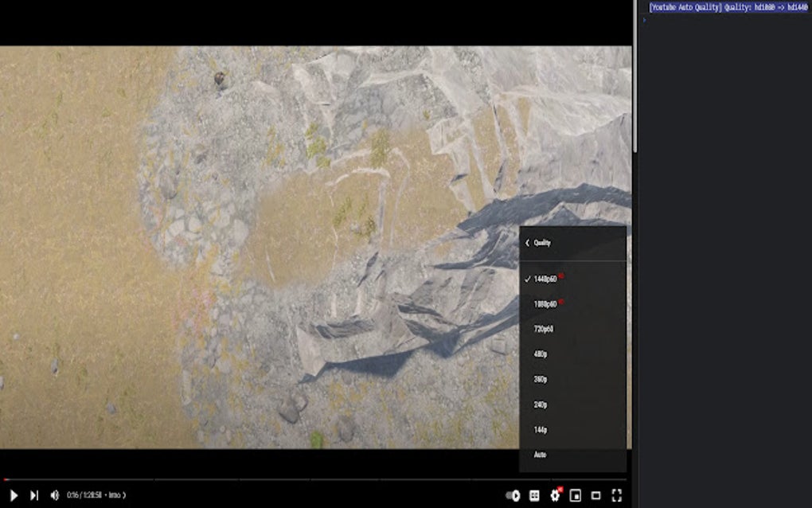Select the checked 1440p60 quality option
The width and height of the screenshot is (812, 508).
[545, 279]
